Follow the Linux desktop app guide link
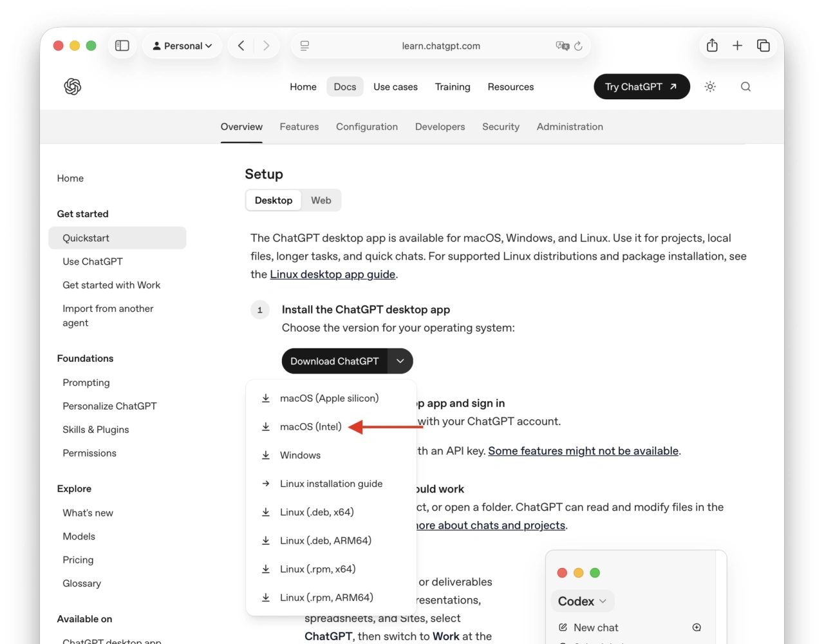 pos(333,274)
